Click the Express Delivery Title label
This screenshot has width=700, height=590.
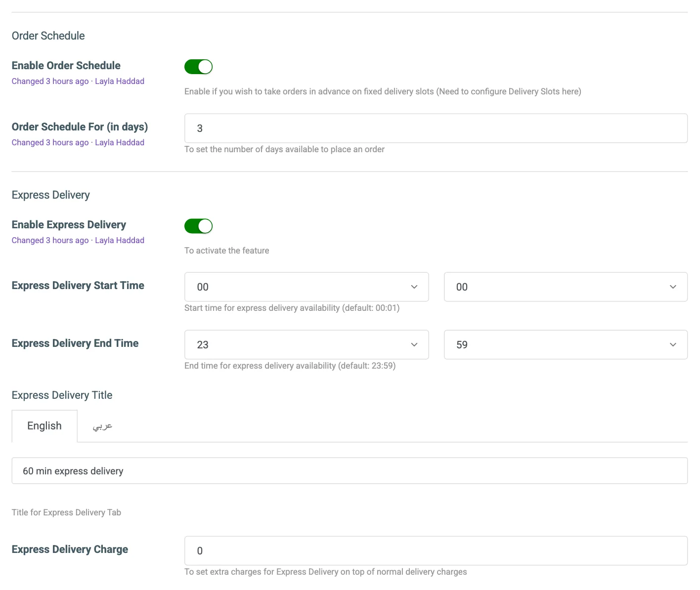pyautogui.click(x=62, y=395)
